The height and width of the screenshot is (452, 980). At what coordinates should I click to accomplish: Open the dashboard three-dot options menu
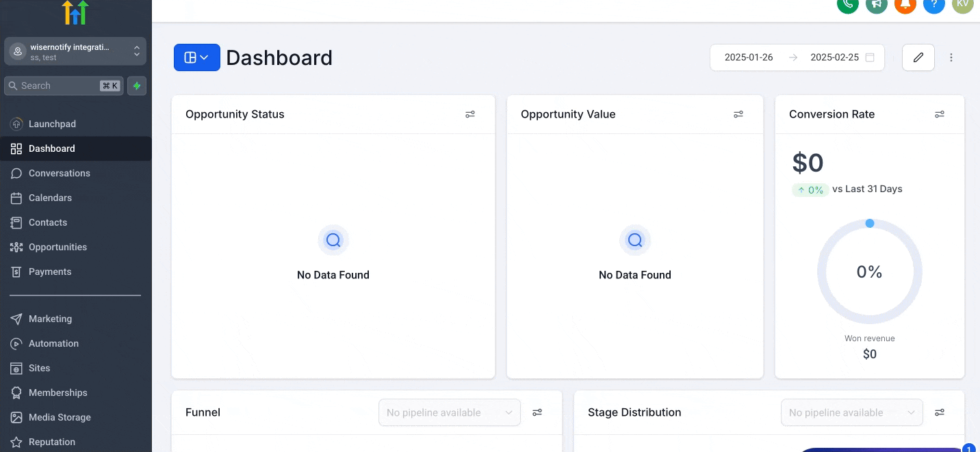951,57
